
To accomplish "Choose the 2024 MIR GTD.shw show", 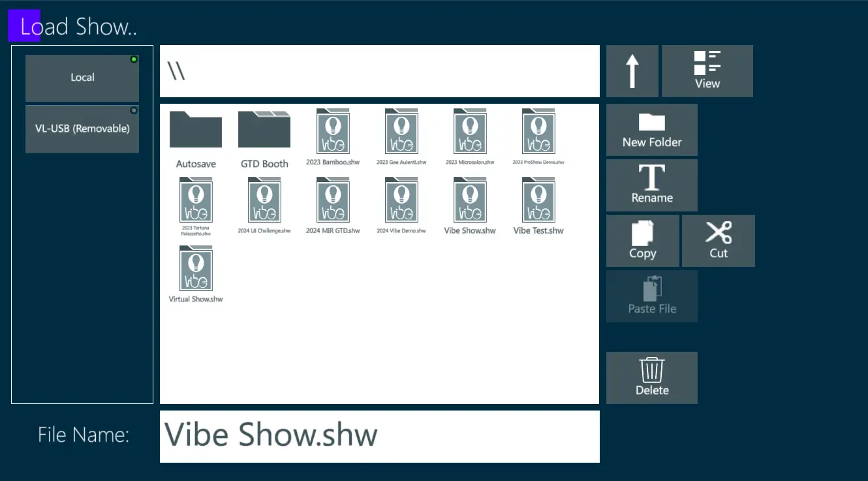I will click(333, 206).
